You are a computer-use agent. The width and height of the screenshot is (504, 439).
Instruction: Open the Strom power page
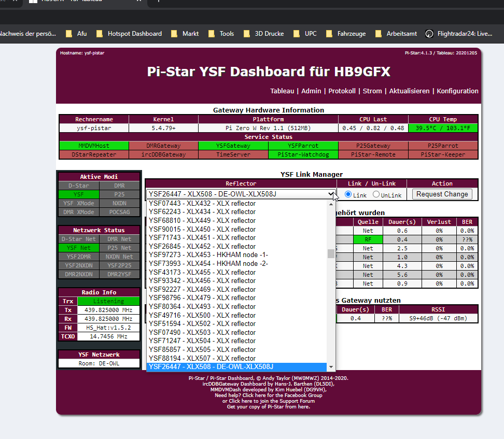[x=372, y=91]
